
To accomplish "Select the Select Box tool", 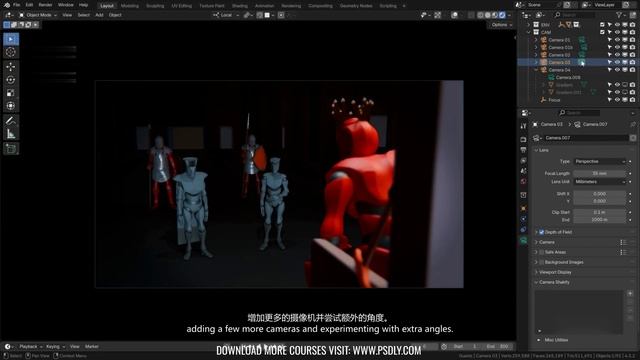I will pos(11,39).
